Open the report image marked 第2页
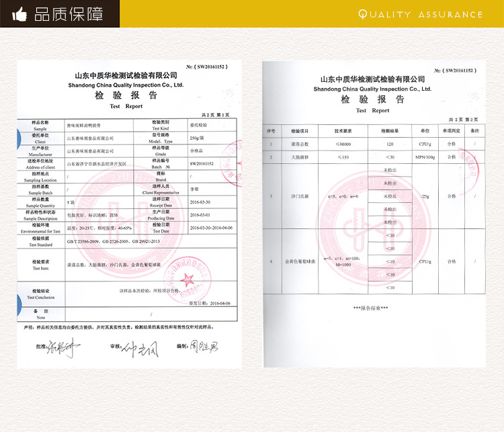 (374, 214)
